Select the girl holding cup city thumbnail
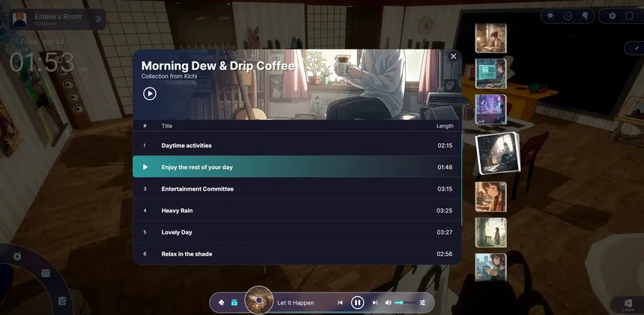Viewport: 644px width, 315px height. [x=490, y=267]
